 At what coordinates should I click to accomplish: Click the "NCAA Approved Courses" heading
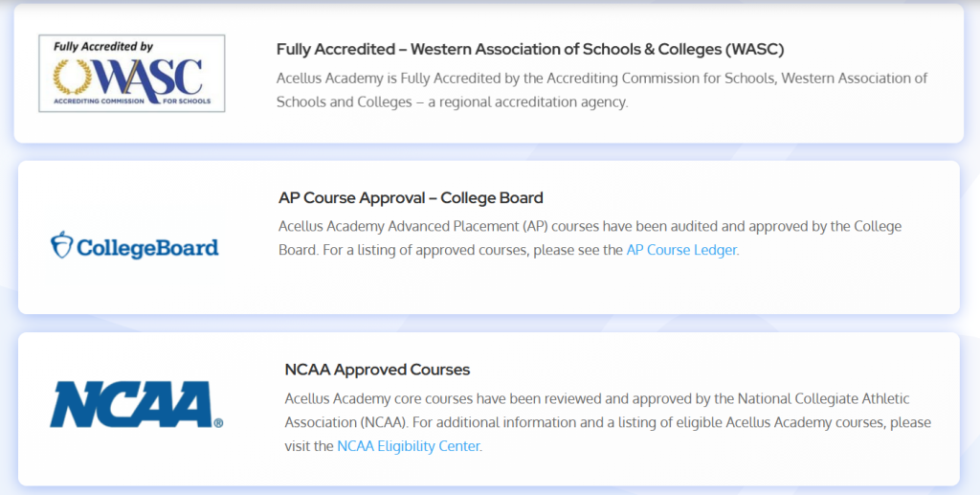coord(377,370)
